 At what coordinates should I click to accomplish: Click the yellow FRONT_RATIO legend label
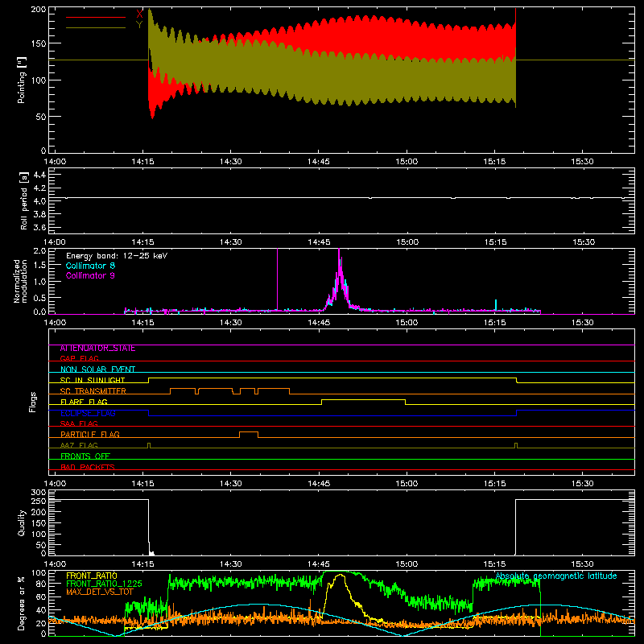coord(92,576)
